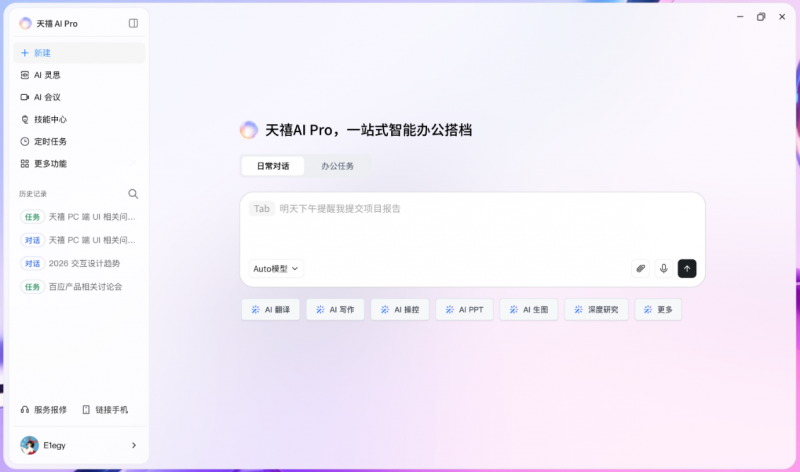The width and height of the screenshot is (800, 472).
Task: Collapse the sidebar with the panel icon
Action: (x=133, y=23)
